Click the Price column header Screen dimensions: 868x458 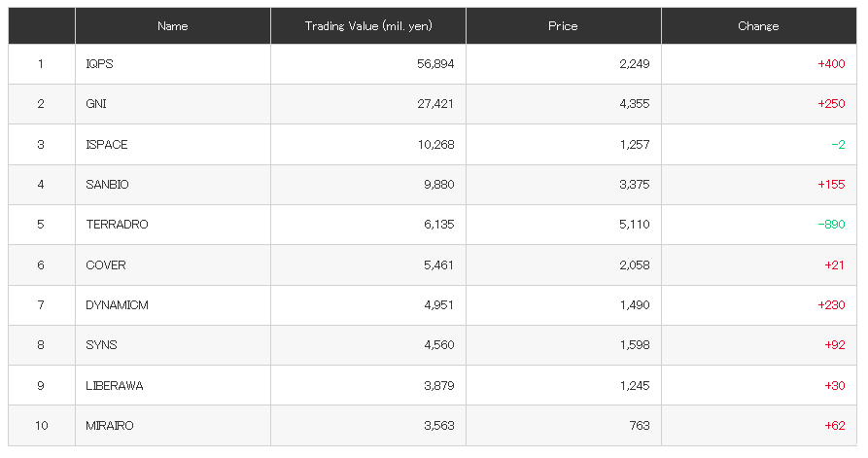pos(564,26)
